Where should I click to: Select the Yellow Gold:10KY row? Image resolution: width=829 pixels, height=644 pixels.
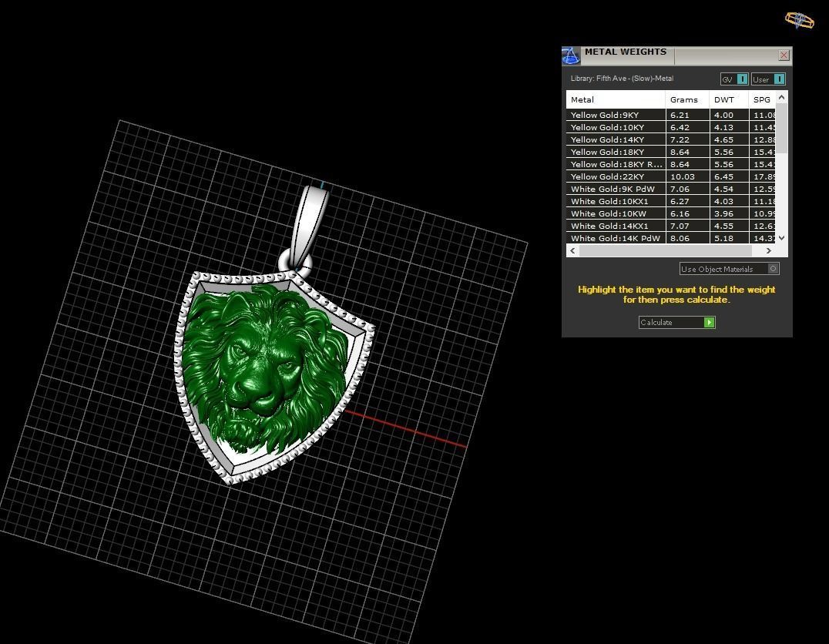tap(670, 127)
